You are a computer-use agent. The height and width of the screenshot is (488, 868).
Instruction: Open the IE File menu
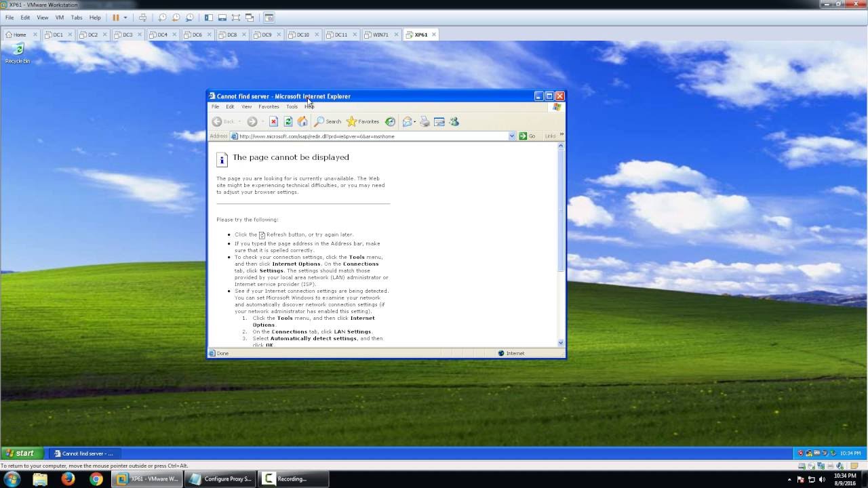pyautogui.click(x=215, y=106)
